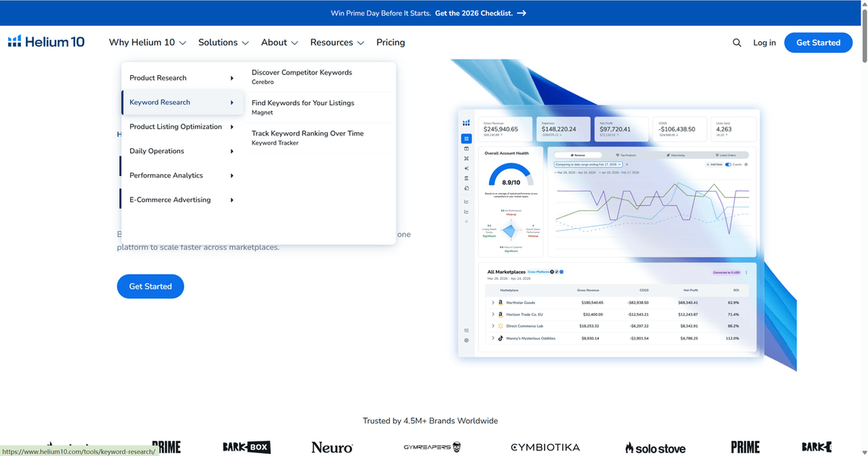Expand the Horizon Trade Co. EU row
Image resolution: width=868 pixels, height=456 pixels.
point(493,314)
